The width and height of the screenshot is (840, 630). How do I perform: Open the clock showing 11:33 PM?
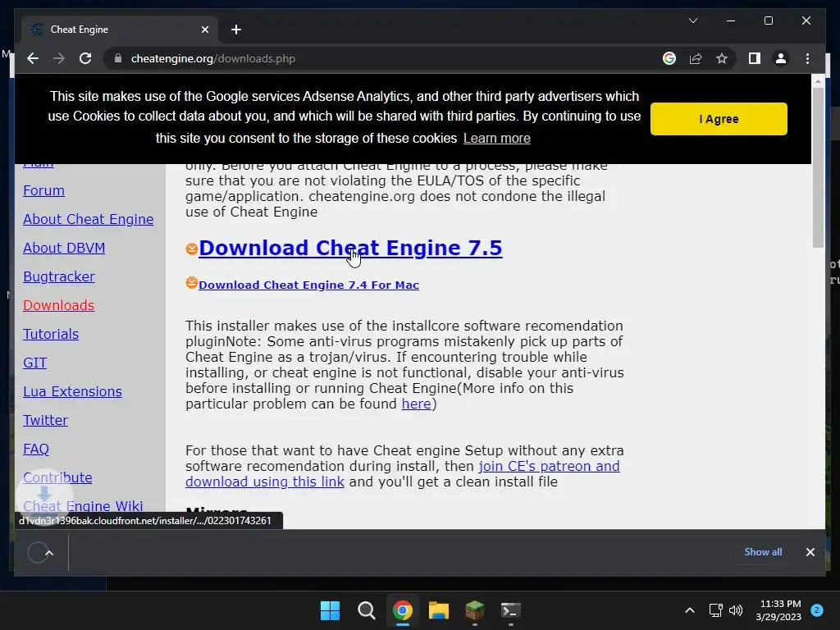[x=779, y=610]
